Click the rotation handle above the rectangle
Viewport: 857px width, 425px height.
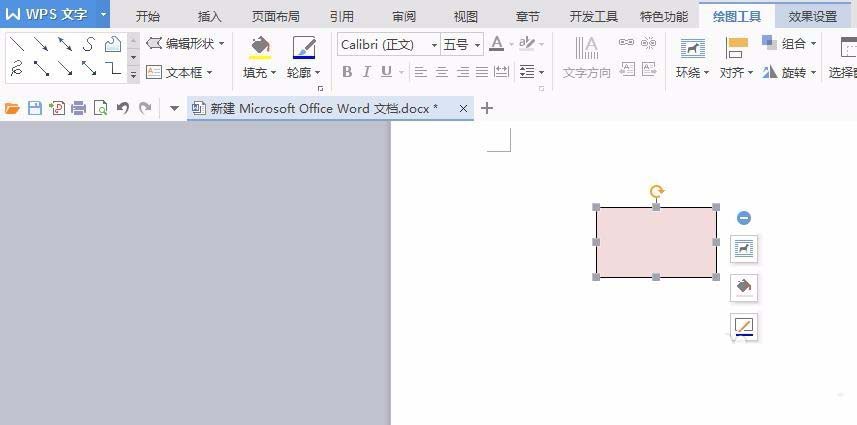656,191
